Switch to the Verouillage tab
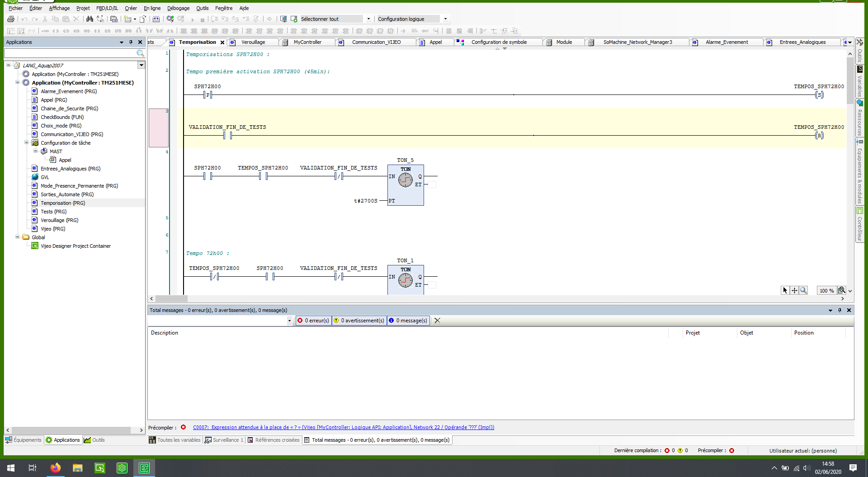This screenshot has height=477, width=868. (253, 42)
